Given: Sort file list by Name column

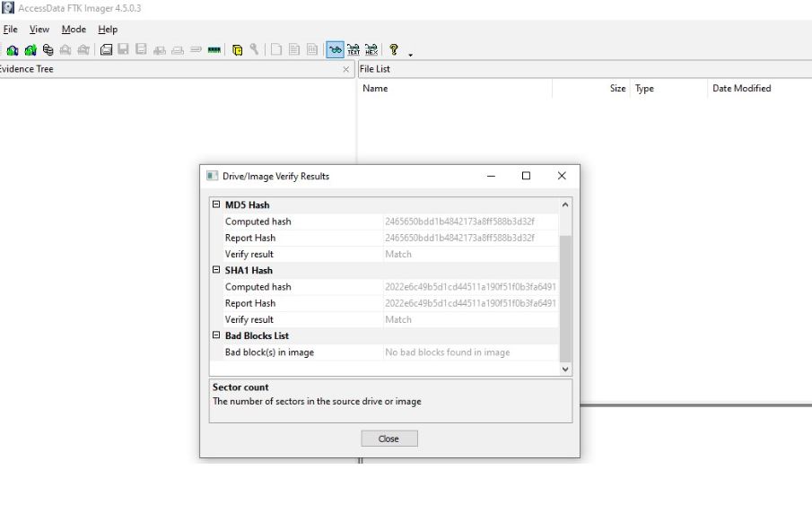Looking at the screenshot, I should [455, 89].
